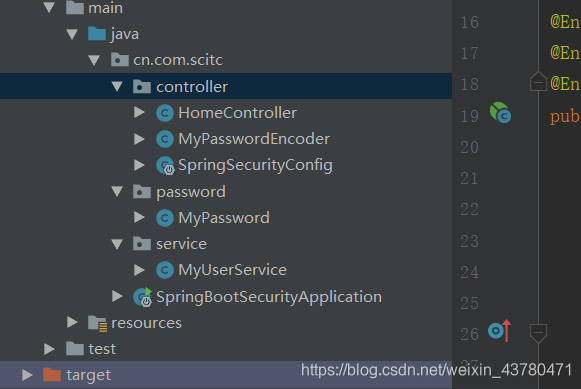Click line number 17 in the gutter
Image resolution: width=581 pixels, height=389 pixels.
tap(469, 53)
